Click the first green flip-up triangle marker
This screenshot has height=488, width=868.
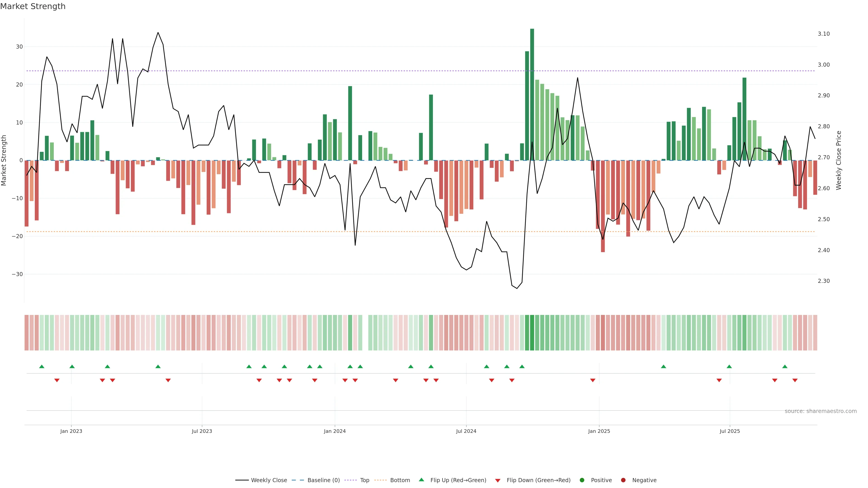click(x=42, y=366)
